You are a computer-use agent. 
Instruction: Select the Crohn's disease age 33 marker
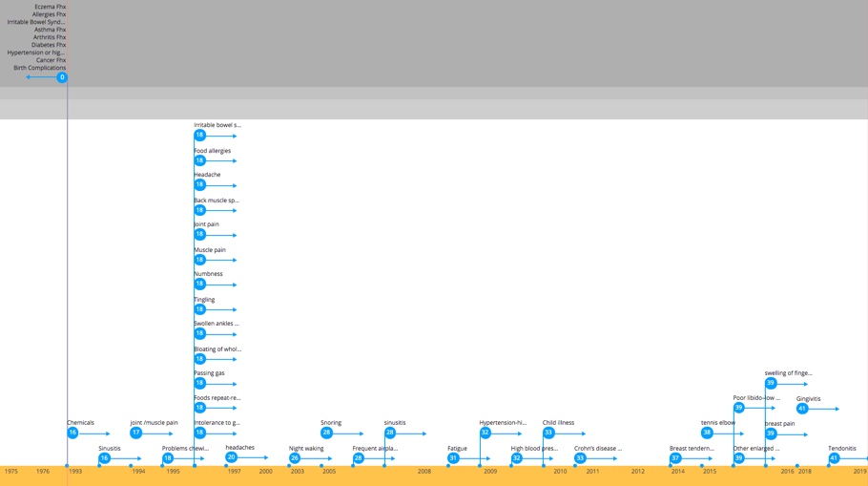point(580,458)
